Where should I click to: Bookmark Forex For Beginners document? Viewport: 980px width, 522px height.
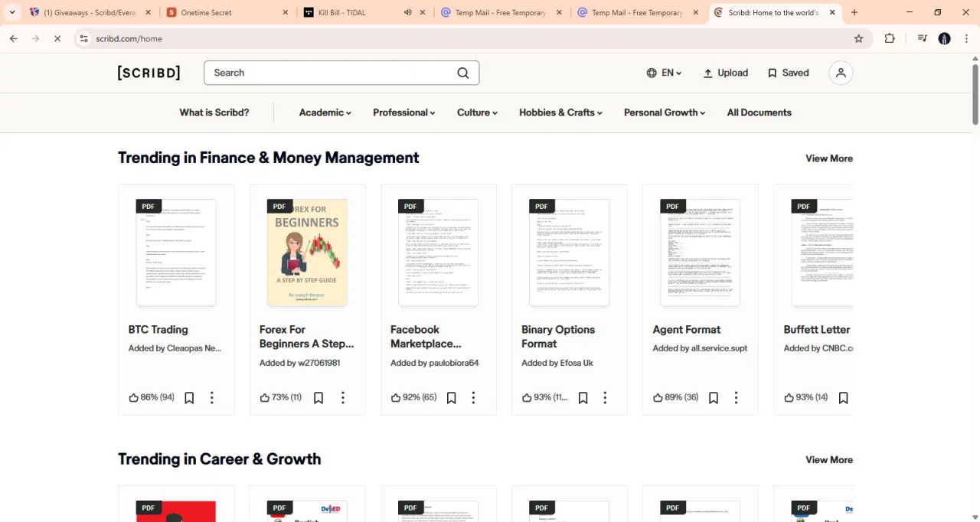click(x=318, y=398)
